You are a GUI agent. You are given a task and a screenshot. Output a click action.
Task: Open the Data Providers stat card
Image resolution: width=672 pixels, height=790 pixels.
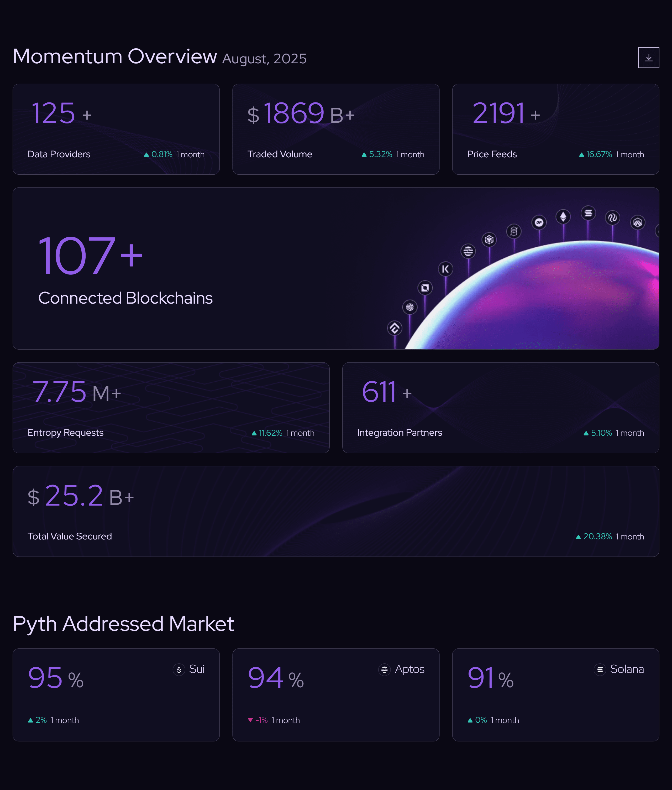(116, 129)
